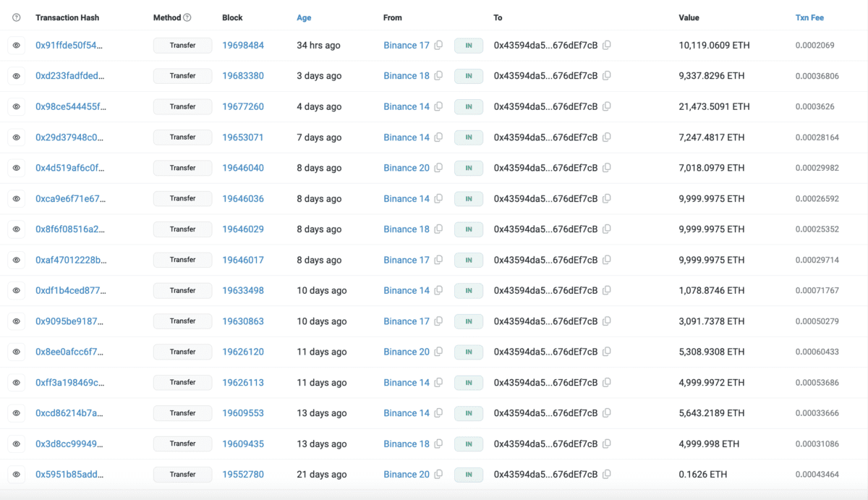The width and height of the screenshot is (868, 500).
Task: Copy the To address in 7,247.4817 ETH row
Action: [607, 137]
